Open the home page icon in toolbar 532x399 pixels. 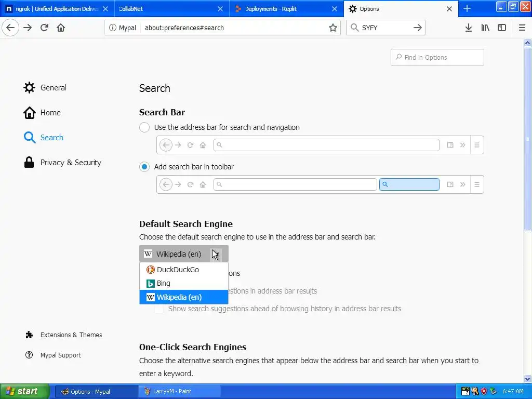click(61, 28)
